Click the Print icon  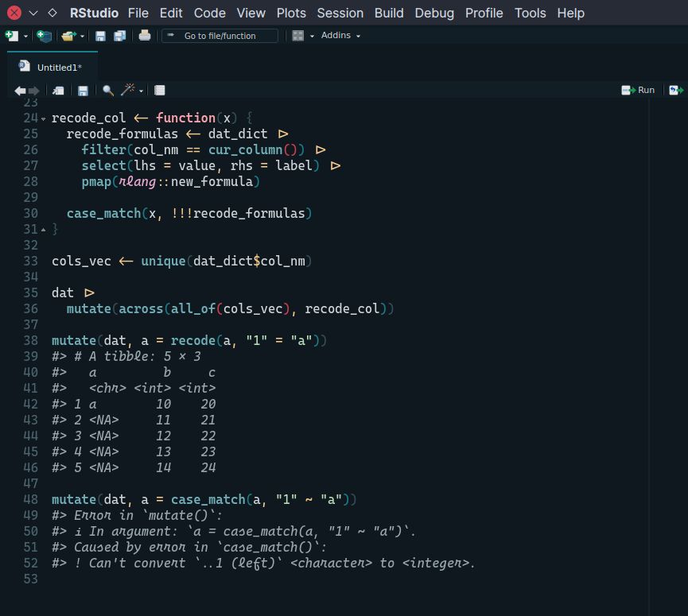point(145,36)
